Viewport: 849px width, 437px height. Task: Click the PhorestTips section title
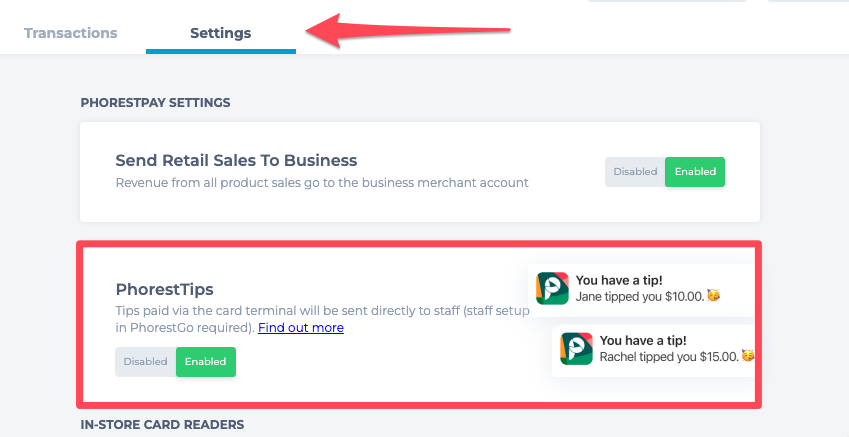coord(165,289)
